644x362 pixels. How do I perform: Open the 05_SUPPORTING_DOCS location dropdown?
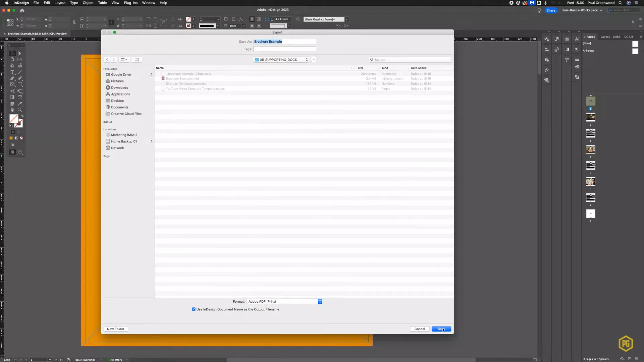(x=281, y=60)
